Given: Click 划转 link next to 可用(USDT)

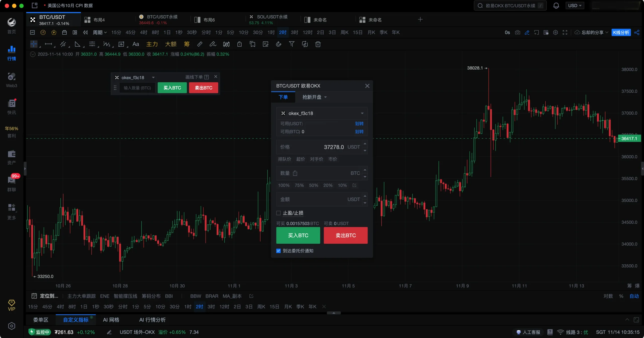Looking at the screenshot, I should (x=359, y=124).
